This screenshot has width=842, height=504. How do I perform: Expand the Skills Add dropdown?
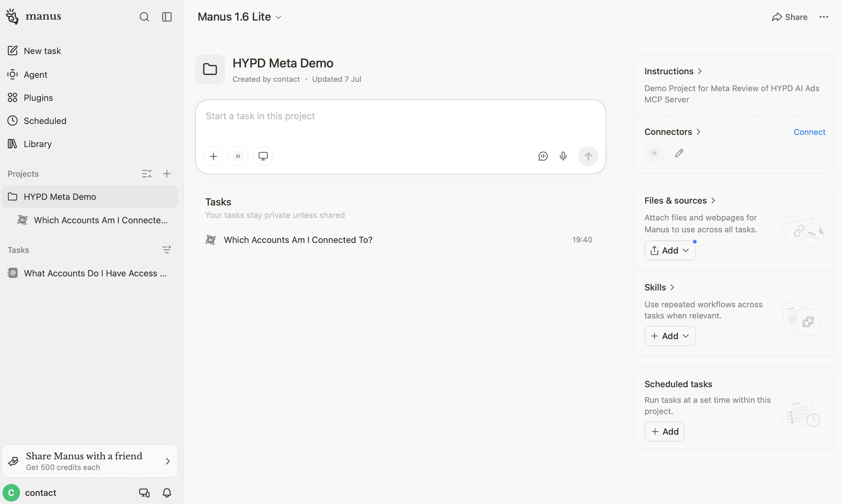670,336
